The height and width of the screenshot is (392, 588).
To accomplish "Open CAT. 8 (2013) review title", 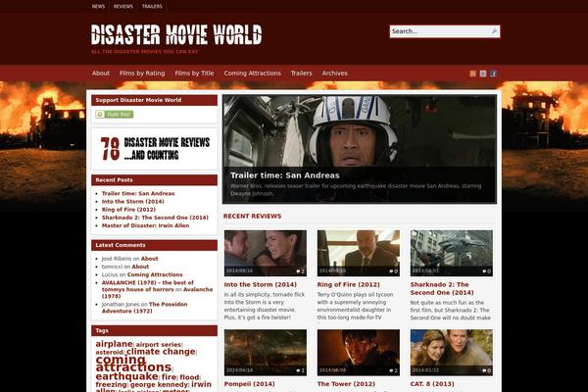I will (x=432, y=384).
